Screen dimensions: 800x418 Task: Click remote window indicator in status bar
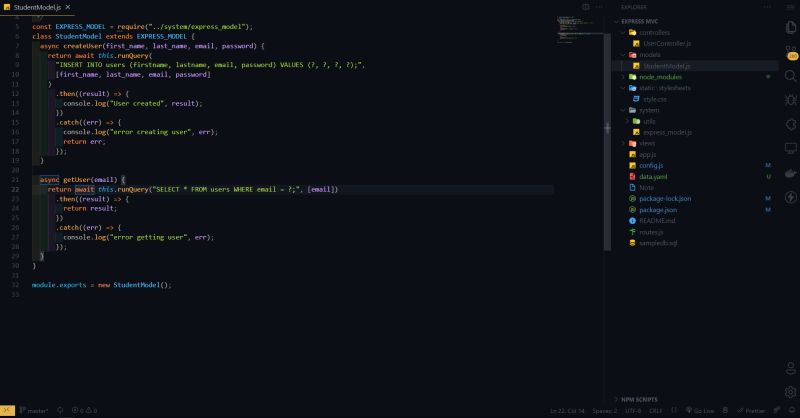7,410
